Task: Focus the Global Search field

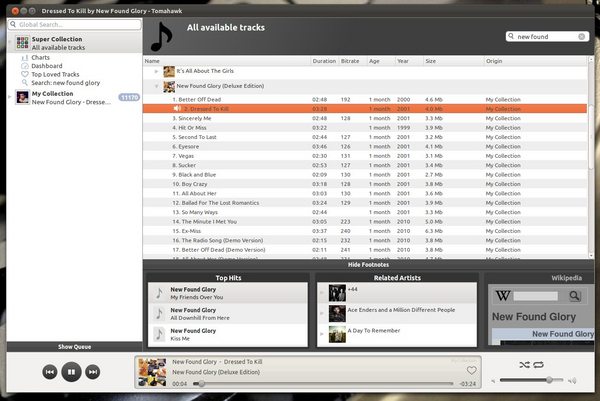Action: click(x=75, y=24)
